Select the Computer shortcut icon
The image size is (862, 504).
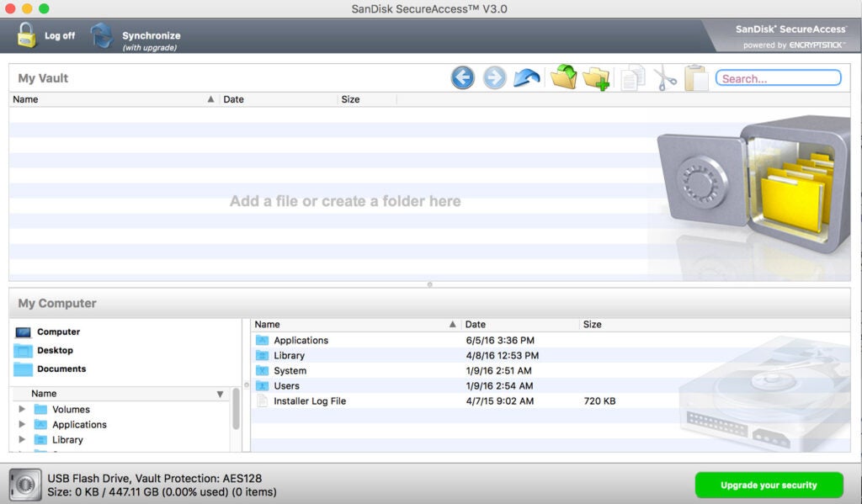click(x=23, y=332)
